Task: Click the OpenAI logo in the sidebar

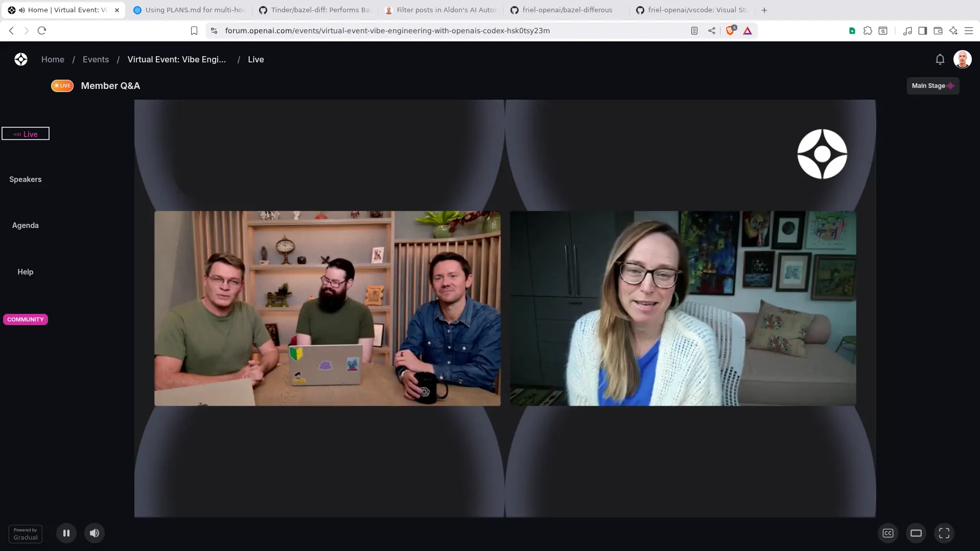Action: [20, 59]
